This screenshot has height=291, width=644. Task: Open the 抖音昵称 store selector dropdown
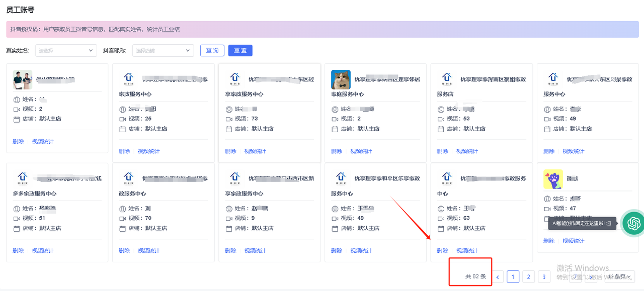click(163, 50)
